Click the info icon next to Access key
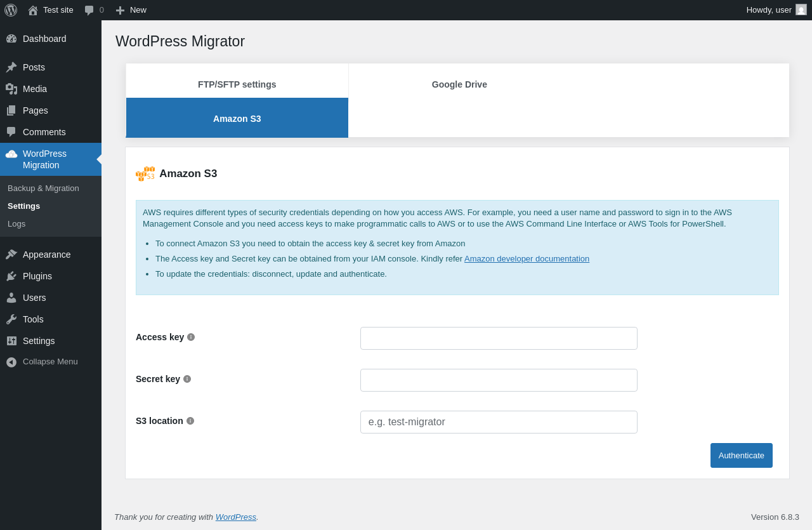This screenshot has height=530, width=812. tap(191, 337)
